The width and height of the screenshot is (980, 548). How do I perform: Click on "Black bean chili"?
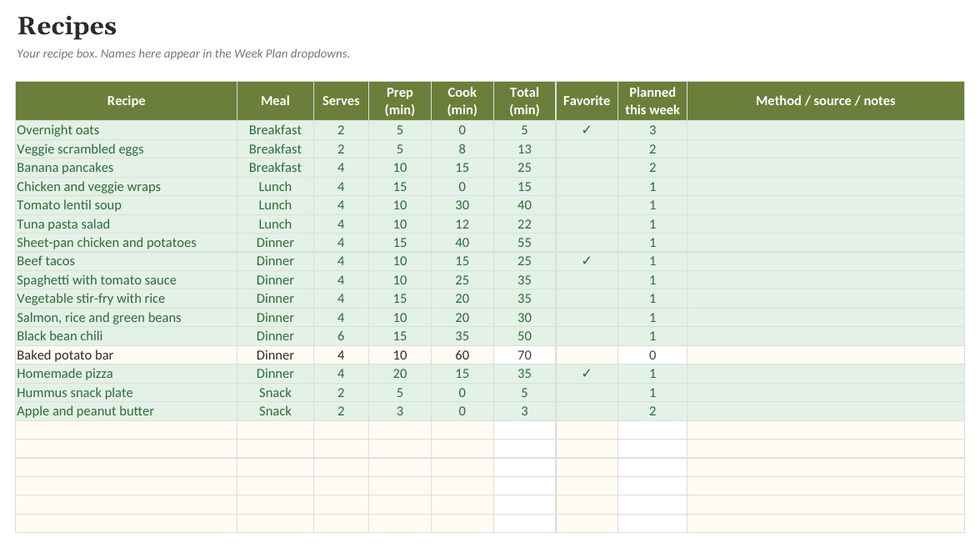pos(127,336)
